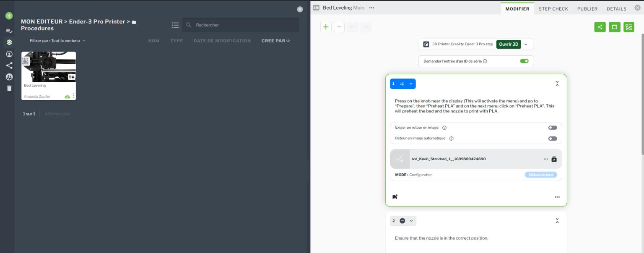Go to the MON EDITEUR breadcrumb
Image resolution: width=644 pixels, height=253 pixels.
[42, 21]
